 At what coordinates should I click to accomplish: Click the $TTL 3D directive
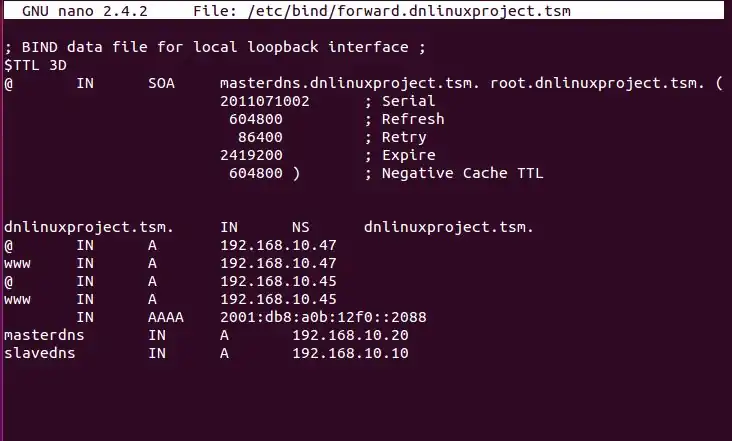pos(35,65)
